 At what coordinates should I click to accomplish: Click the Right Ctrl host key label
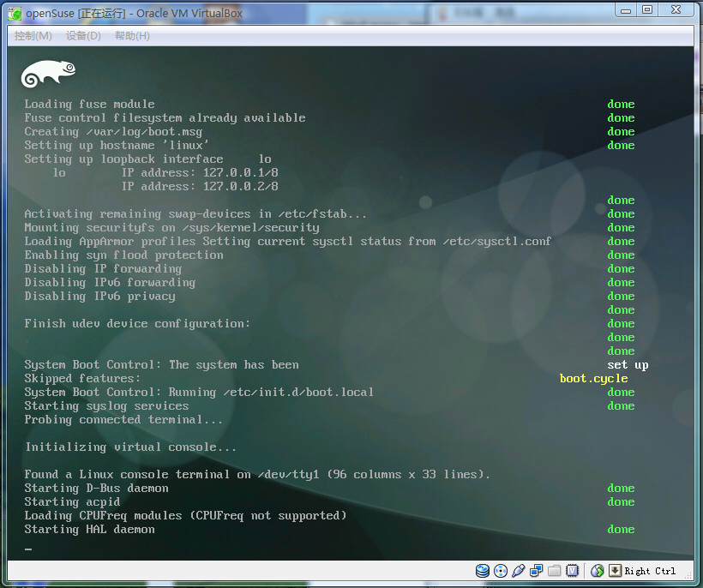(x=650, y=571)
